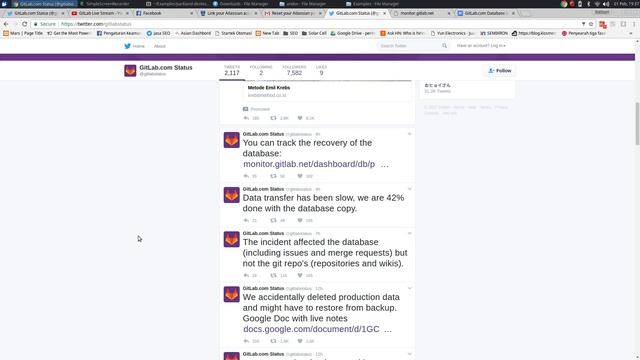The width and height of the screenshot is (640, 360).
Task: Switch to the GitLab.com Database tab
Action: click(x=485, y=13)
